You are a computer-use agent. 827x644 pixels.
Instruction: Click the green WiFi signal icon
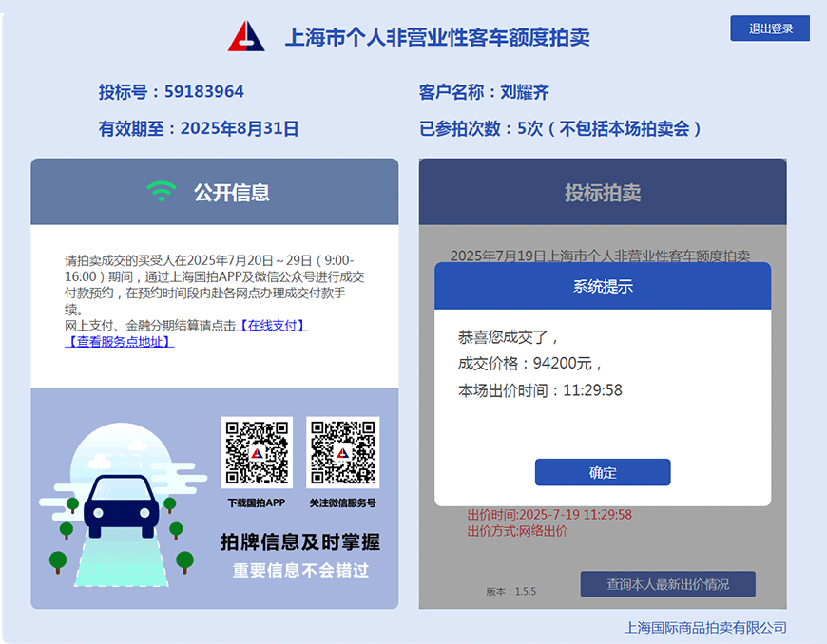click(162, 192)
